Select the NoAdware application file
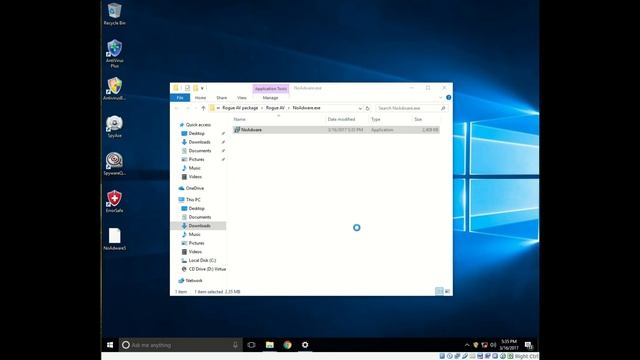This screenshot has width=640, height=360. point(336,130)
